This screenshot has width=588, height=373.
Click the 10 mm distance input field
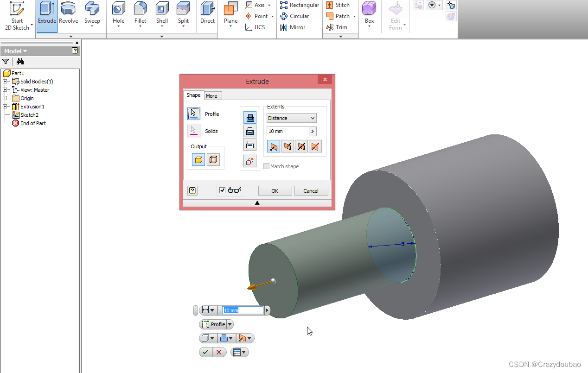click(288, 131)
